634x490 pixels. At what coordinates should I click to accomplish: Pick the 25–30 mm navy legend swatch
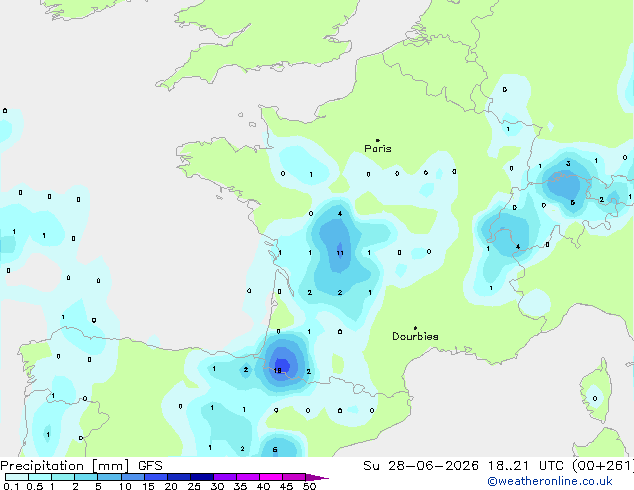[202, 477]
